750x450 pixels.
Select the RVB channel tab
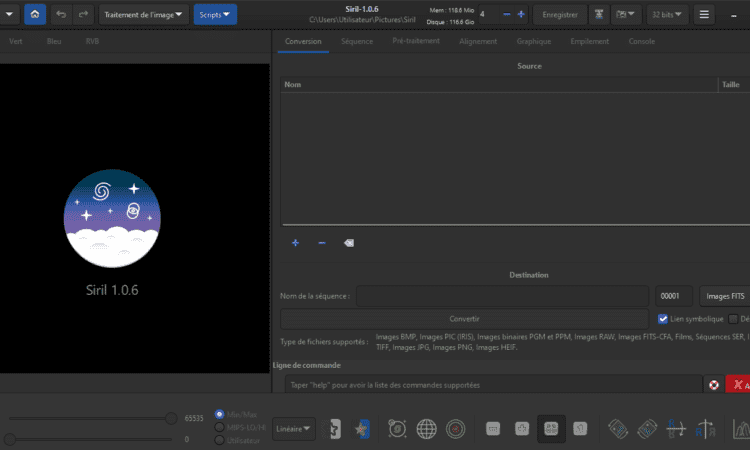coord(92,41)
